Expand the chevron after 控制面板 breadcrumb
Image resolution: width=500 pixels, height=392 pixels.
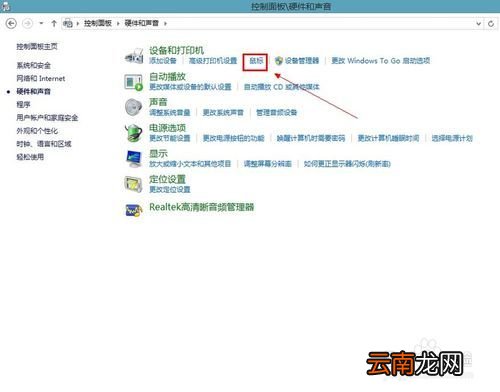(118, 23)
